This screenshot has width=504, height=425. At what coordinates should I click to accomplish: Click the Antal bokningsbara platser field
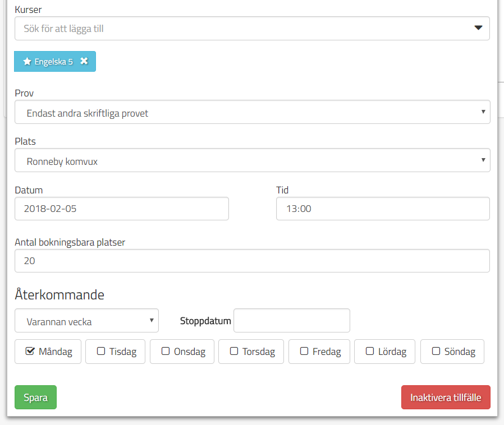pos(252,261)
